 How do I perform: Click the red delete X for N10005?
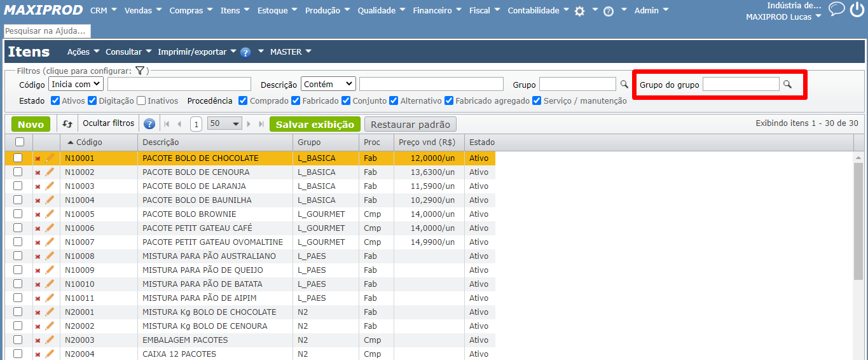(x=38, y=214)
